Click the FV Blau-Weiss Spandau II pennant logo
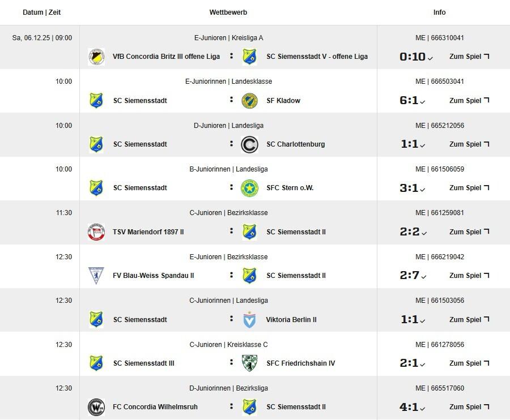This screenshot has width=510, height=420. [x=96, y=276]
